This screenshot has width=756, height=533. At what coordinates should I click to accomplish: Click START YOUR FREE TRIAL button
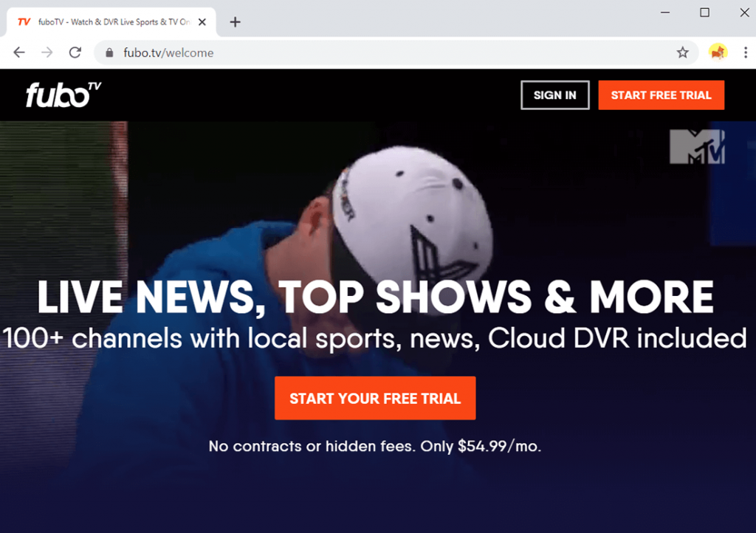(375, 398)
